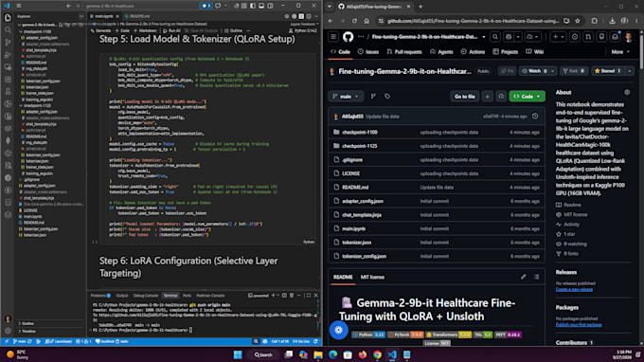The height and width of the screenshot is (362, 644).
Task: Toggle VS Code bottom panel layout icon
Action: (x=261, y=6)
